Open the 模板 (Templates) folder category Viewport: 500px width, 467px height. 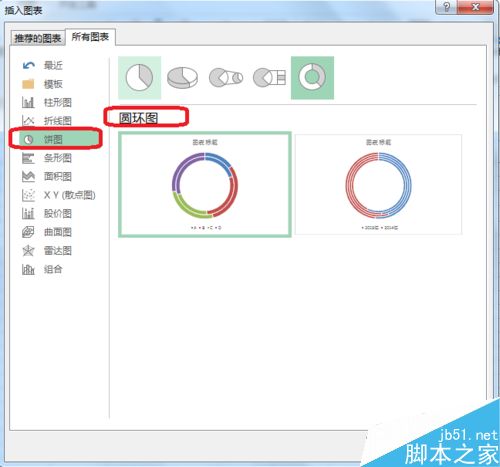coord(42,84)
